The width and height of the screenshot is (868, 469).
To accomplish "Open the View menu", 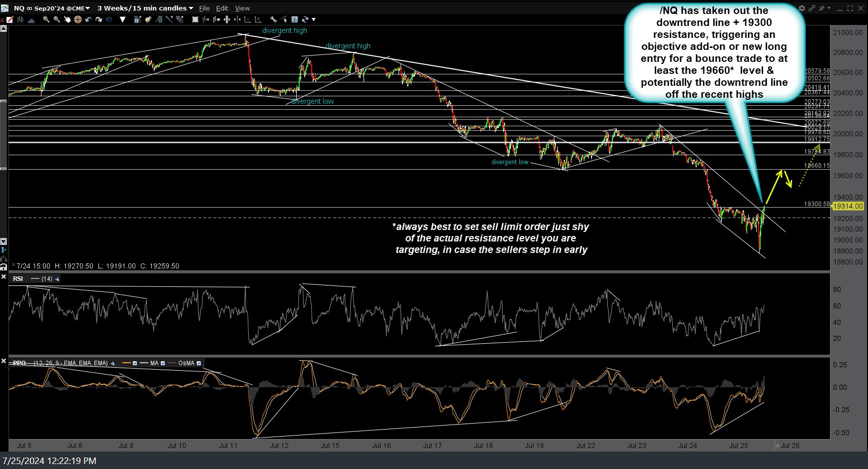I will 242,8.
